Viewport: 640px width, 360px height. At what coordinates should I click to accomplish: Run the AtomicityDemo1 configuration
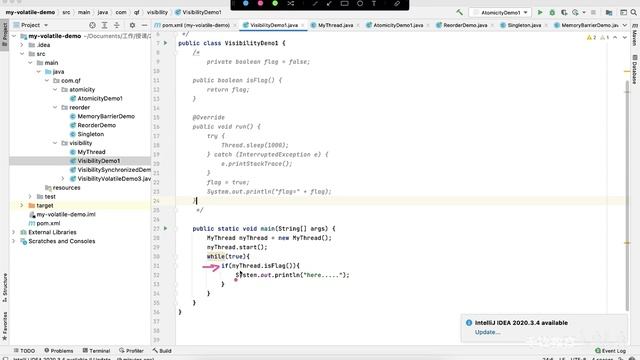[x=540, y=13]
